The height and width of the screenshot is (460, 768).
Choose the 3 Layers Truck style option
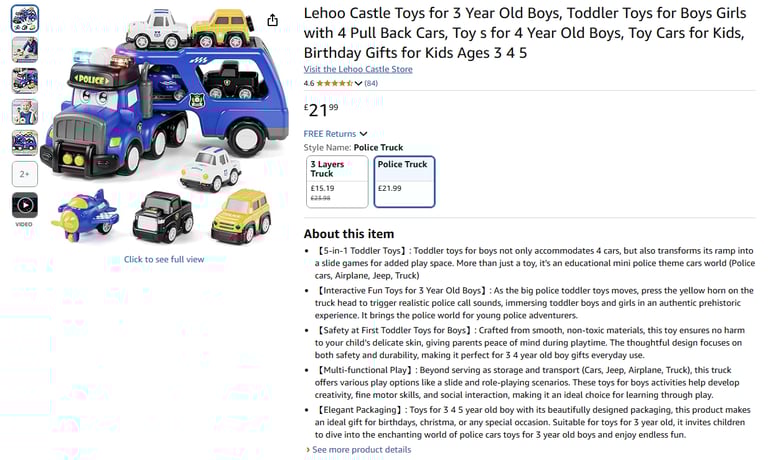coord(337,182)
